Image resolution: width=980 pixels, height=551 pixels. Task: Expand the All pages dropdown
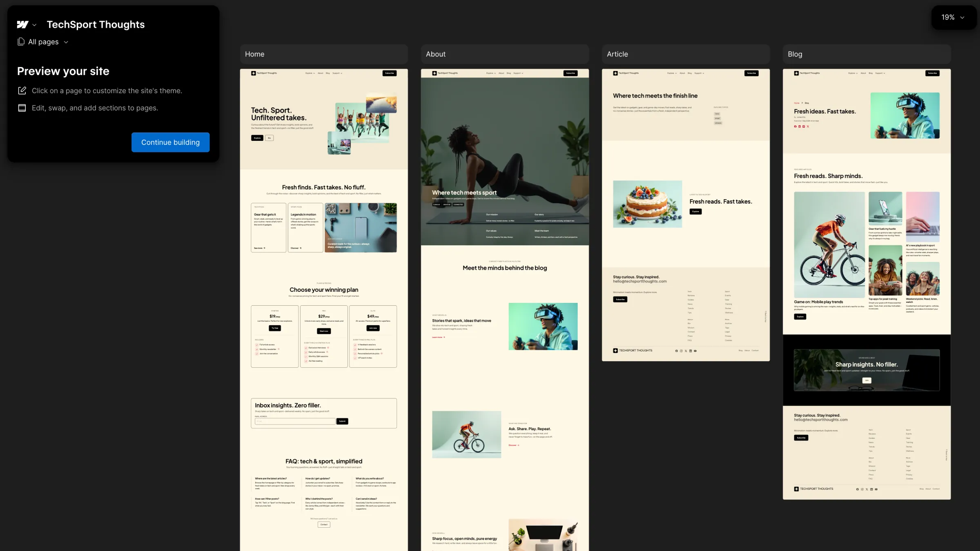(66, 42)
